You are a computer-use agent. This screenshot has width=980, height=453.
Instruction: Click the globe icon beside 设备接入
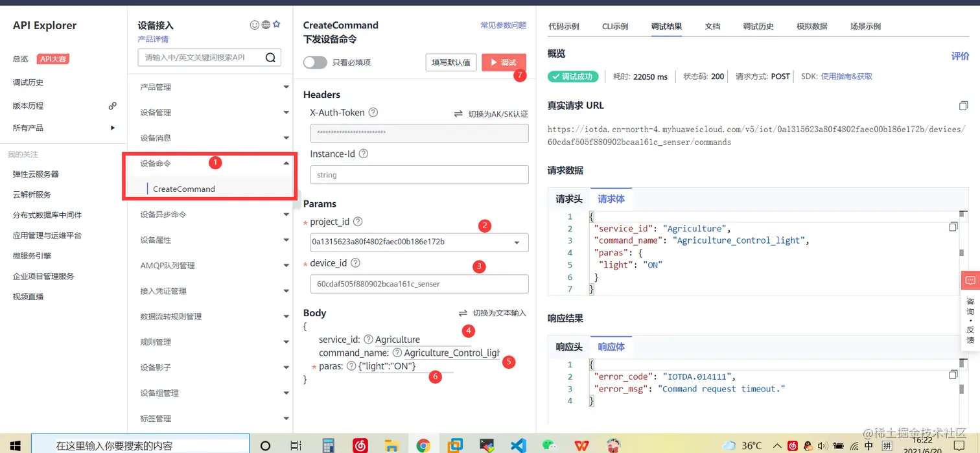pyautogui.click(x=266, y=25)
